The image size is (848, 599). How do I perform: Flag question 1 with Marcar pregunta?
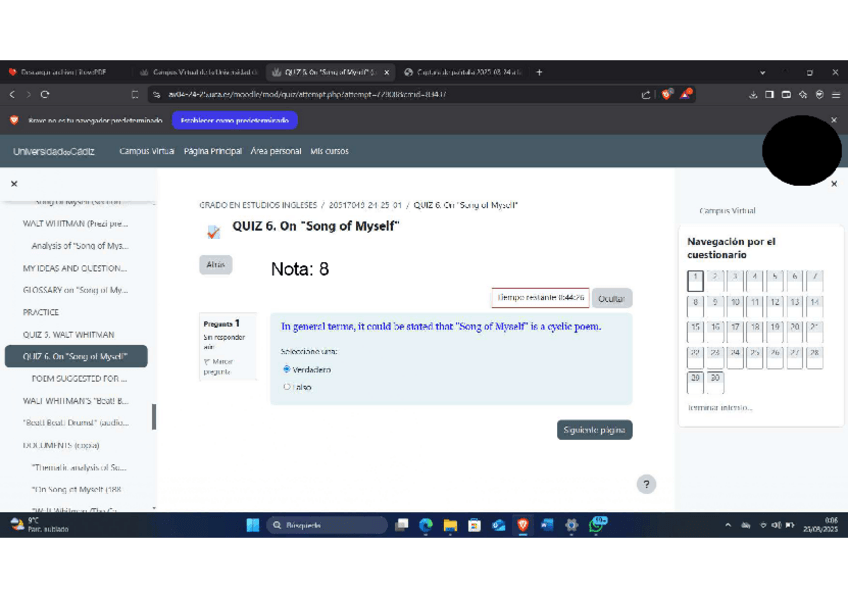tap(217, 366)
